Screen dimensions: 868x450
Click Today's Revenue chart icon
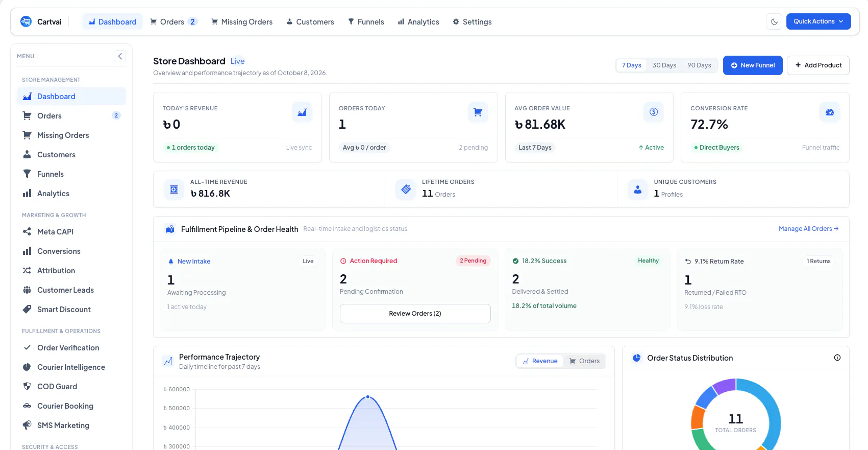point(302,112)
